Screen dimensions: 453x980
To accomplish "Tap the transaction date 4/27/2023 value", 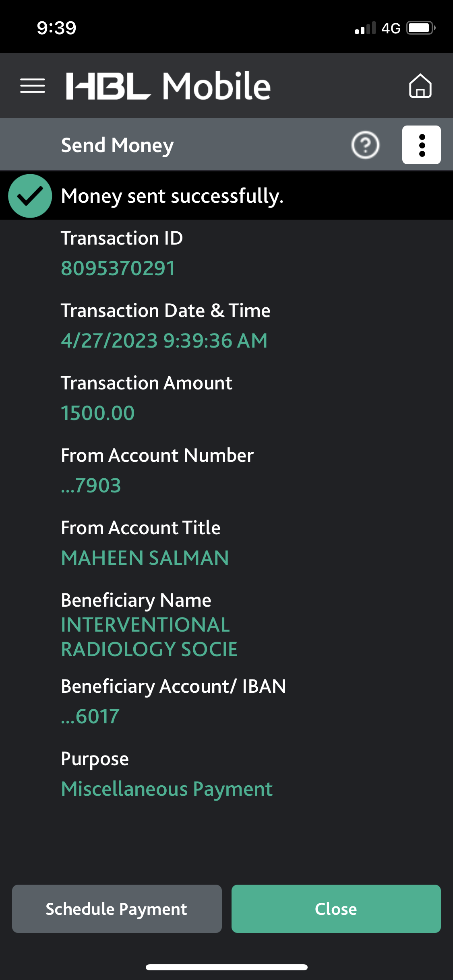I will [x=164, y=341].
